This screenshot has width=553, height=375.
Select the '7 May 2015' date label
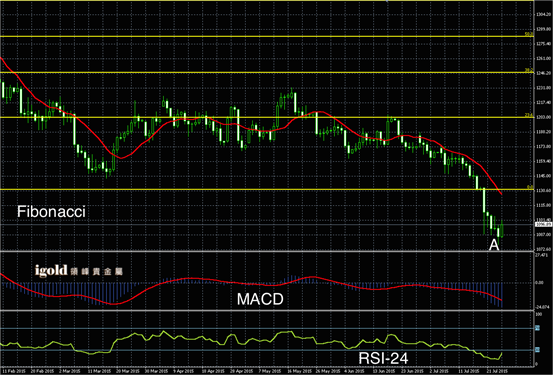[270, 371]
